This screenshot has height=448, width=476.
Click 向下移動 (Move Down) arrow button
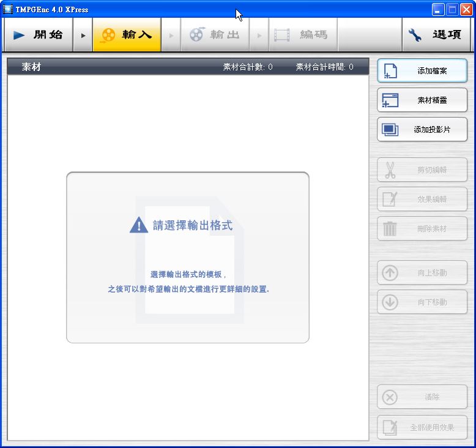[422, 302]
